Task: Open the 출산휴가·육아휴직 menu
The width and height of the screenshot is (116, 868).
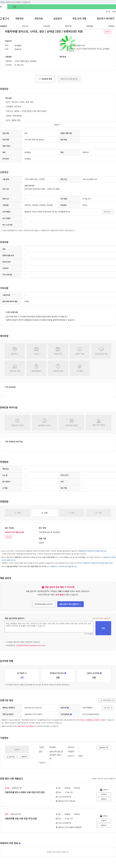Action: [105, 19]
